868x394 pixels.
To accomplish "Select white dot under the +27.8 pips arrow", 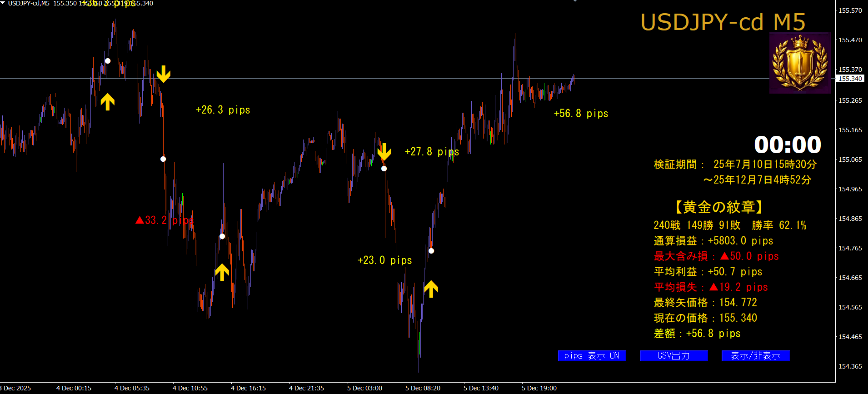I will click(x=384, y=169).
